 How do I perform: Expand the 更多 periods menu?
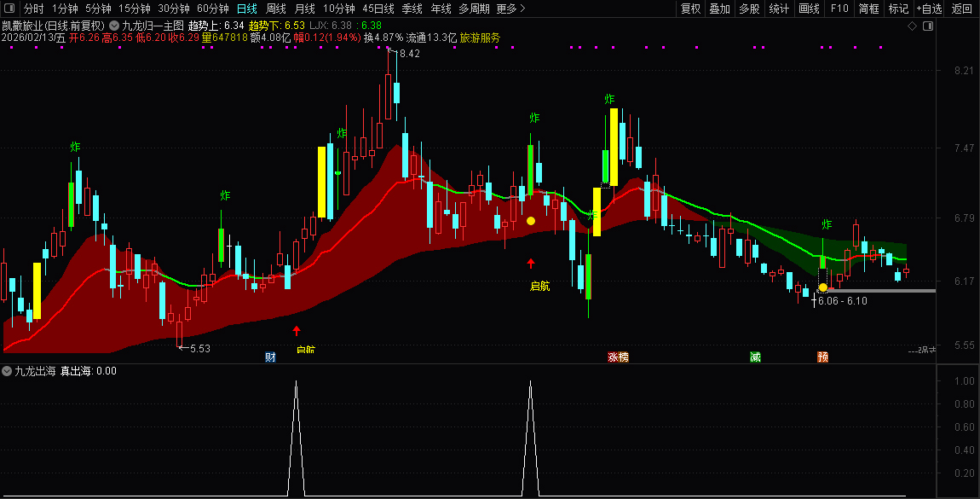click(510, 9)
